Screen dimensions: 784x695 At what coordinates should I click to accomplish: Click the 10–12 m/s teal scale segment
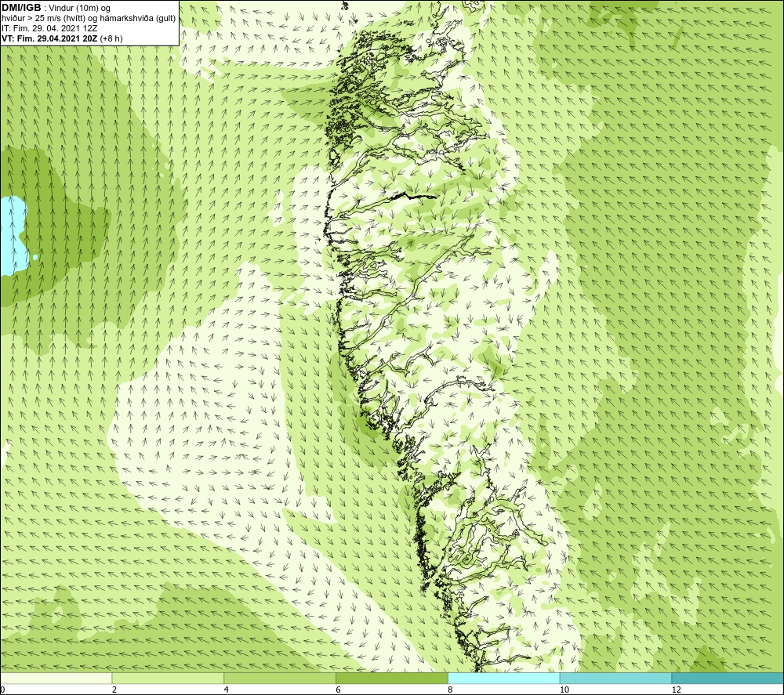(616, 678)
